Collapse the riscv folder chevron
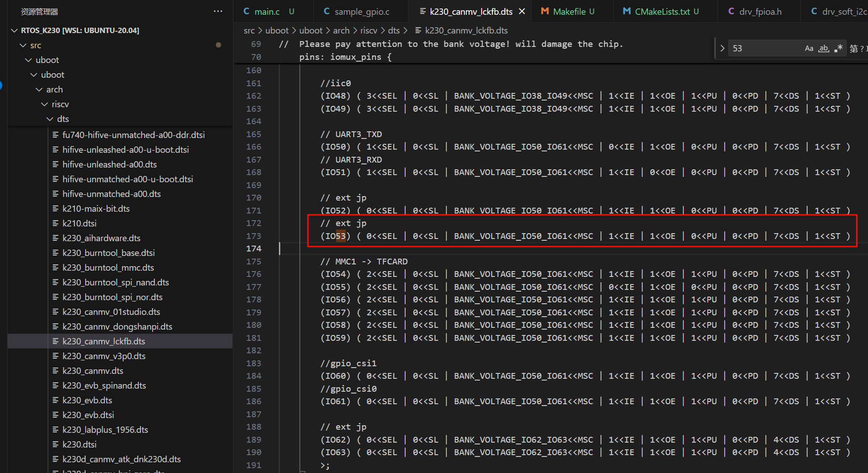 click(x=44, y=104)
